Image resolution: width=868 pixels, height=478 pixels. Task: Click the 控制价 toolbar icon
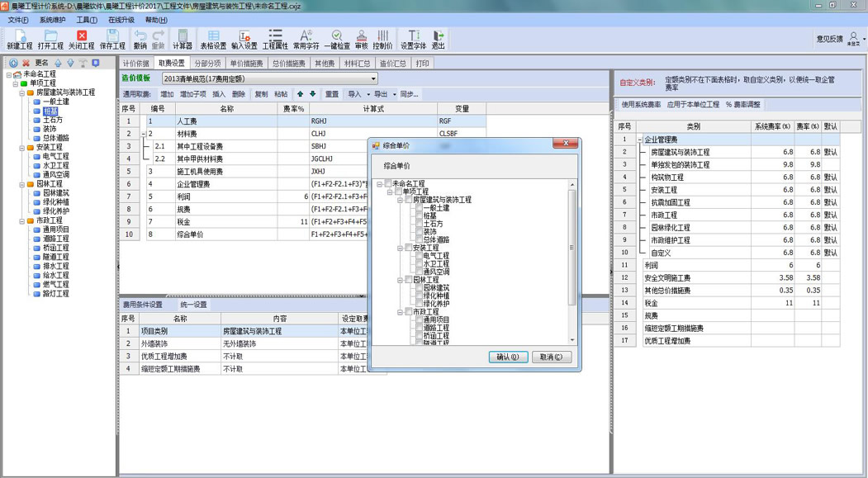[382, 40]
